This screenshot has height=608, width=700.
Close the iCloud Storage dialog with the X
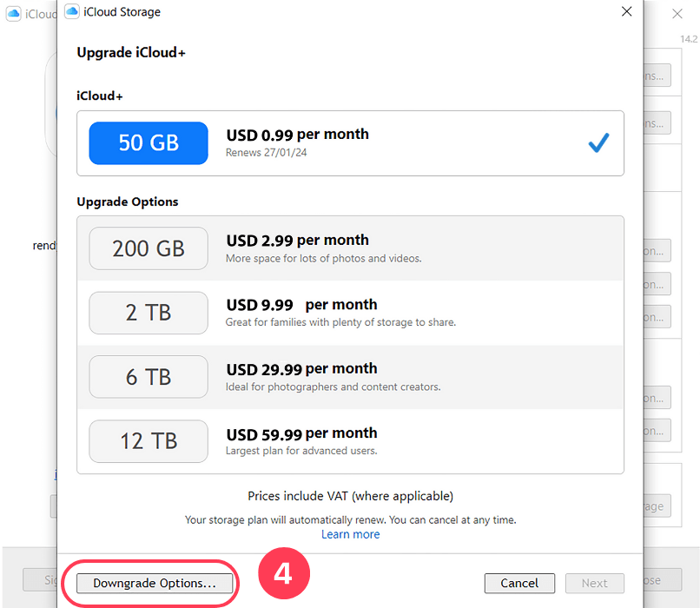tap(627, 11)
